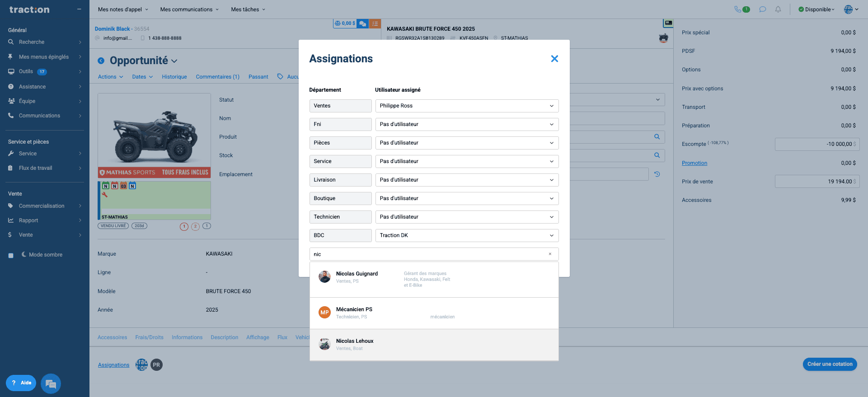
Task: Open Mes tâches menu
Action: click(248, 9)
